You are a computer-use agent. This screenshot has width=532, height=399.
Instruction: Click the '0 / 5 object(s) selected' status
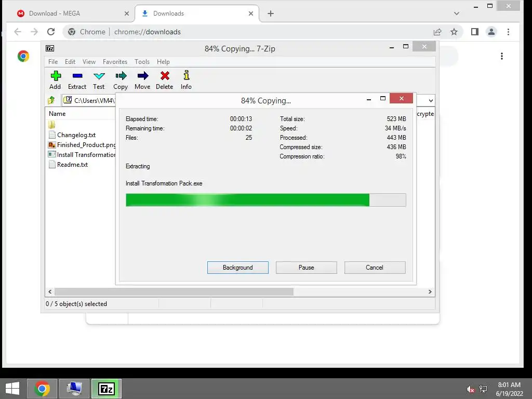coord(76,303)
